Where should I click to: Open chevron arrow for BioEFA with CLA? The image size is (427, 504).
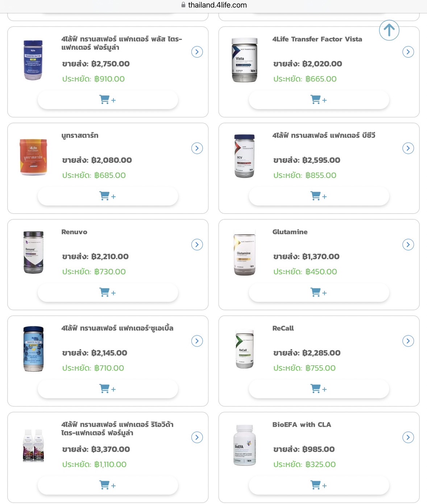408,437
